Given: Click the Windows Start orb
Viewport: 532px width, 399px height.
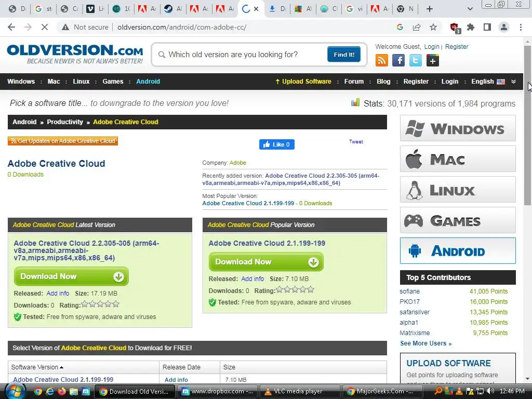Looking at the screenshot, I should (x=15, y=391).
